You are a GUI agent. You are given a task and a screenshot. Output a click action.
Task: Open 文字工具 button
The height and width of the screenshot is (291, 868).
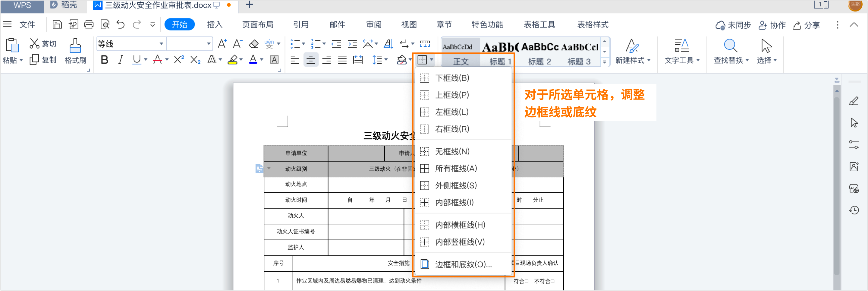coord(682,52)
